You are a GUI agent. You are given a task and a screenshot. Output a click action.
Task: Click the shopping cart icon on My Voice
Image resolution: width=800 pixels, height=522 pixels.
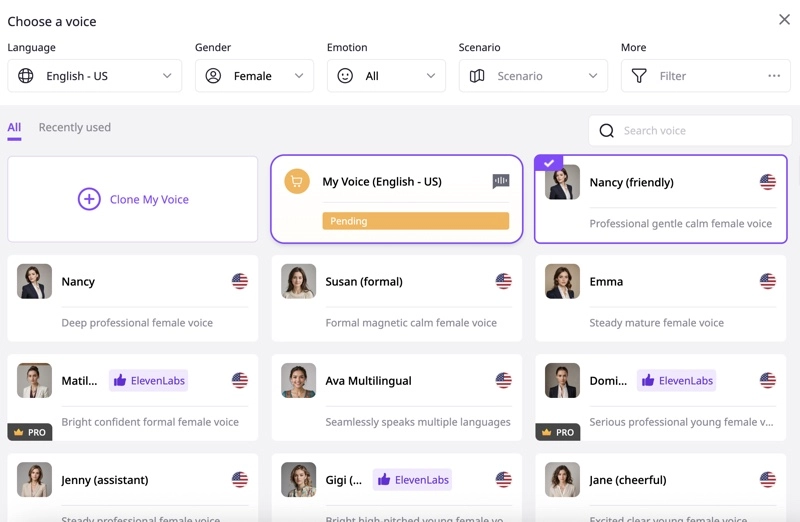point(296,181)
